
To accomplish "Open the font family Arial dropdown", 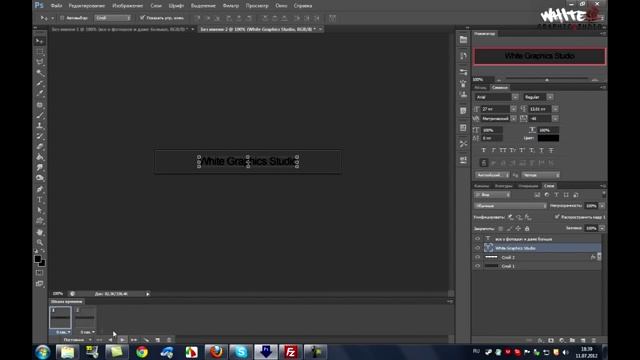I will [x=515, y=97].
